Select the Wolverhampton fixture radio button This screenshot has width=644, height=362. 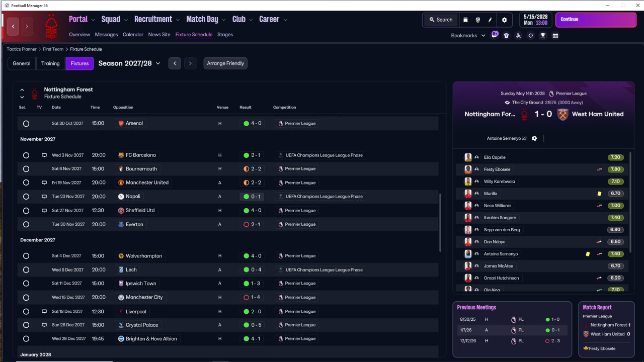(x=26, y=256)
